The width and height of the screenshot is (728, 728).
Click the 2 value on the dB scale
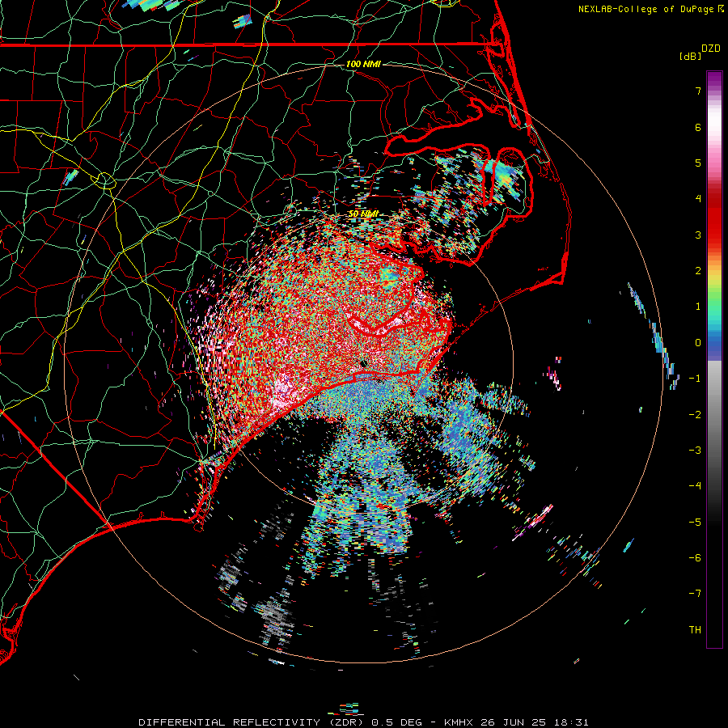[x=698, y=271]
